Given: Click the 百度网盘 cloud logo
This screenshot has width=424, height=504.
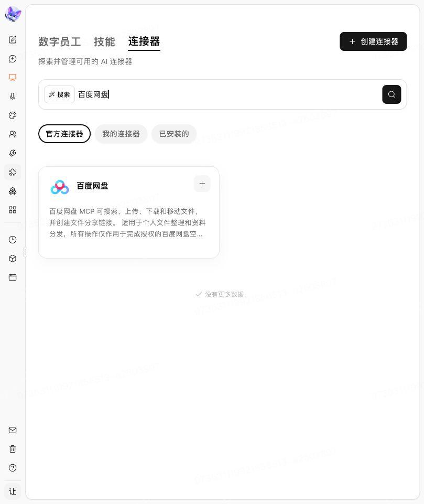Looking at the screenshot, I should [60, 187].
